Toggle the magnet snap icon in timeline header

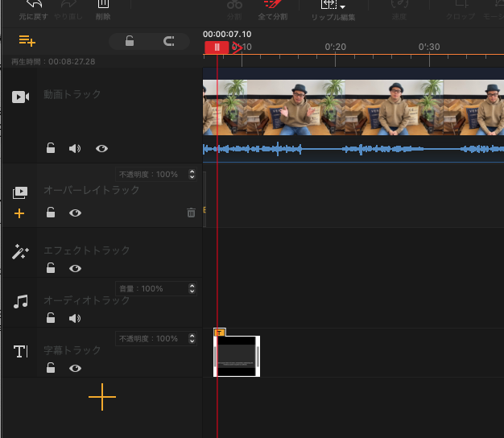(169, 42)
